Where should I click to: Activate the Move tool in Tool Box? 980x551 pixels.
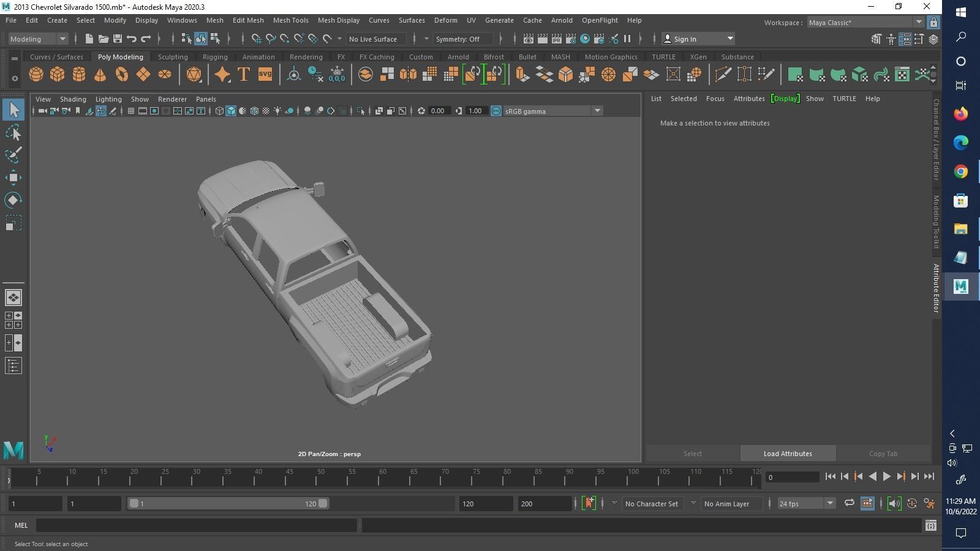(x=13, y=178)
